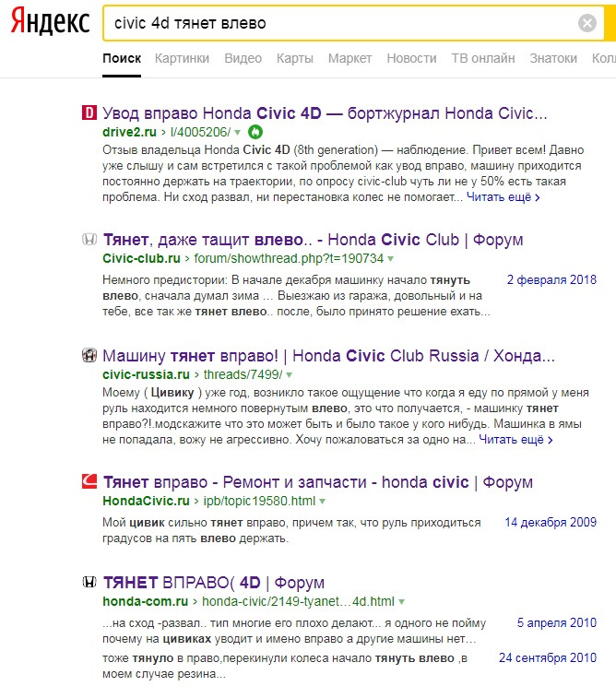Open the Видео tab
Viewport: 616px width, 698px height.
(x=243, y=58)
